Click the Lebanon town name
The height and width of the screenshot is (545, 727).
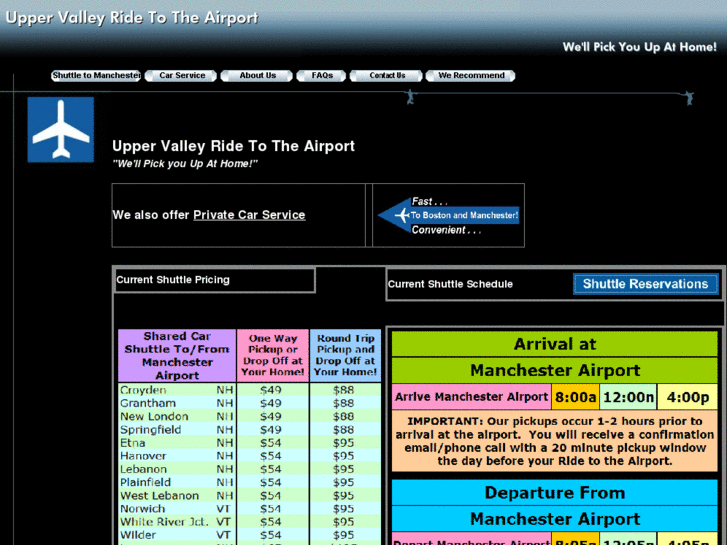coord(143,469)
